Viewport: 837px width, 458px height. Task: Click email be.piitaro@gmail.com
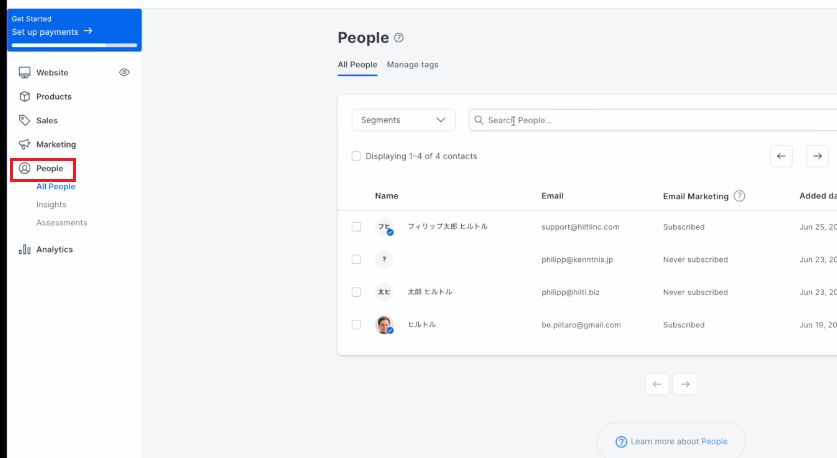(x=581, y=325)
